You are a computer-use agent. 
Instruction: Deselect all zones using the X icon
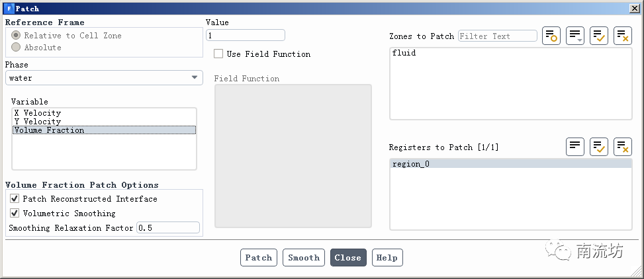[x=622, y=36]
